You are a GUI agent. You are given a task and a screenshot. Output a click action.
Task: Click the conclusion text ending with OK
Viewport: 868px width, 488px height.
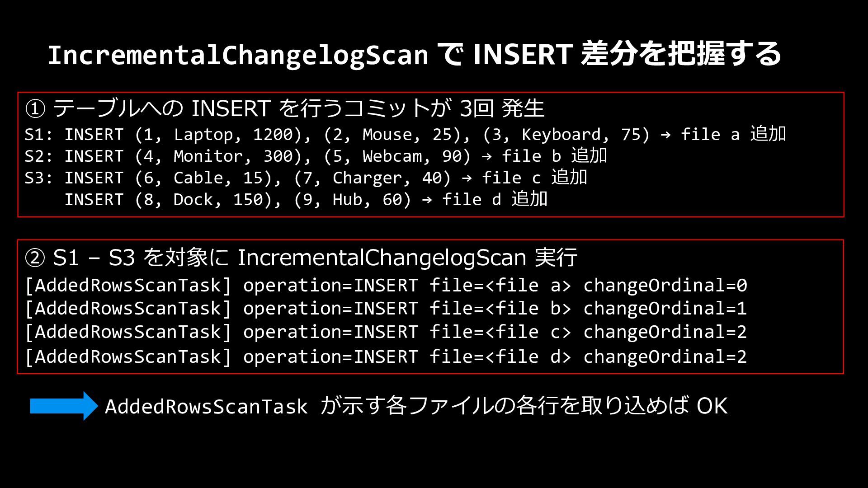416,406
